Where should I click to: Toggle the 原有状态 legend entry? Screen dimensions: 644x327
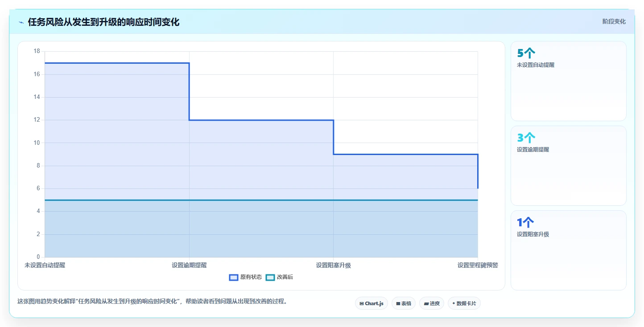[245, 277]
